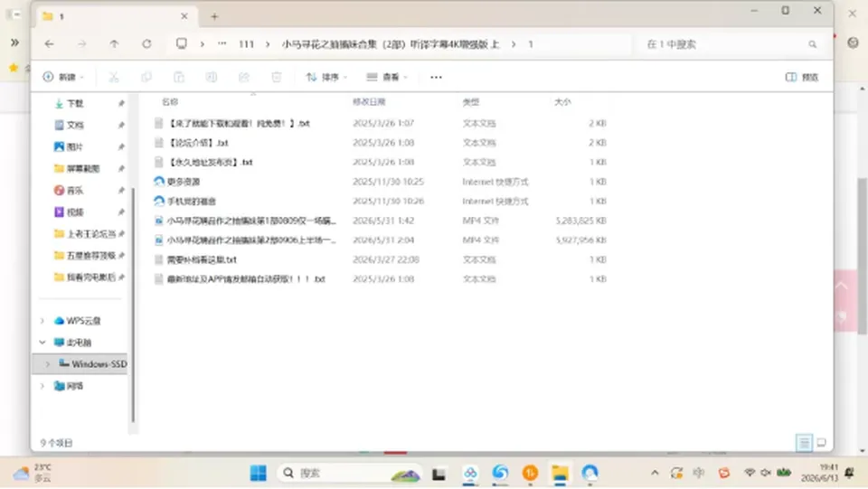Screen dimensions: 868x489
Task: Show hidden system tray icons
Action: (655, 473)
